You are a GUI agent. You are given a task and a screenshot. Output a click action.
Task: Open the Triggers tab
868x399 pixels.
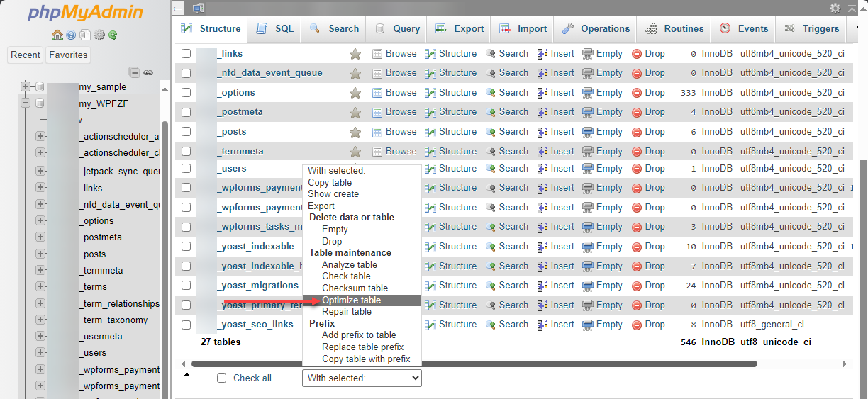[x=811, y=29]
